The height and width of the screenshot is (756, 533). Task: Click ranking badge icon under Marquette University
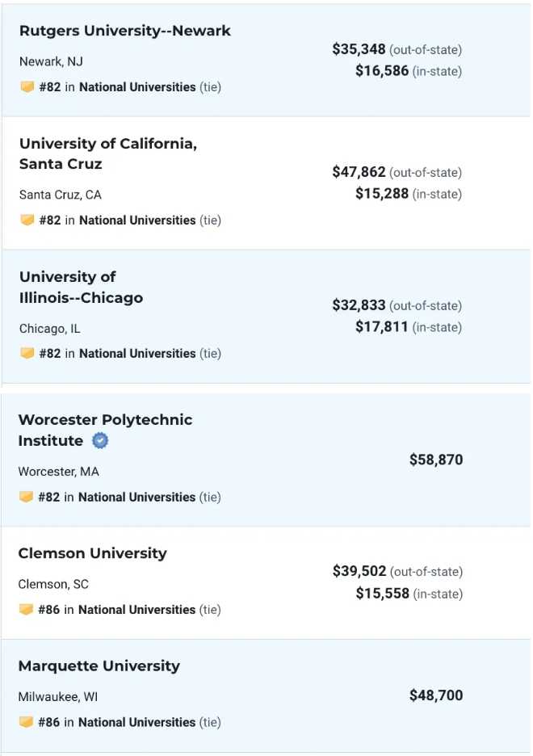pos(27,722)
